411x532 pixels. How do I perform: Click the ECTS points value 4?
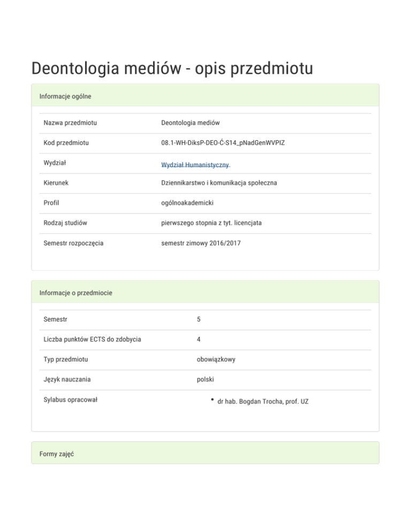(199, 339)
